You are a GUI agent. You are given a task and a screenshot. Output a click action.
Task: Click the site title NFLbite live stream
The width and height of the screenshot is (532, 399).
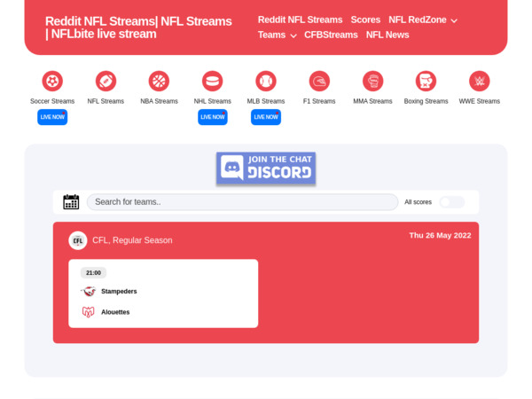click(x=138, y=27)
